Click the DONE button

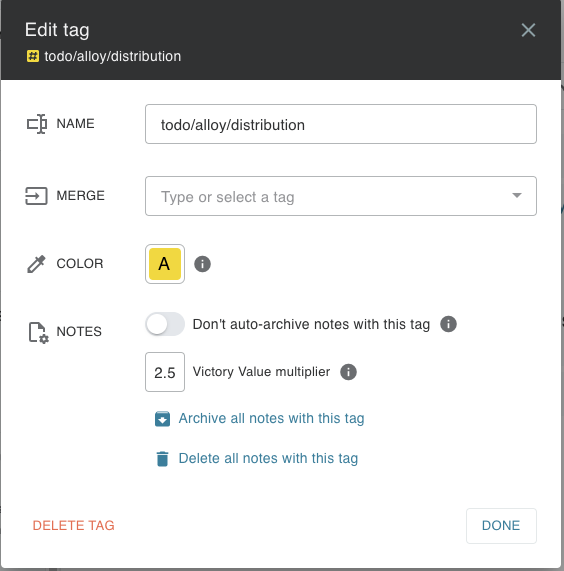coord(501,526)
